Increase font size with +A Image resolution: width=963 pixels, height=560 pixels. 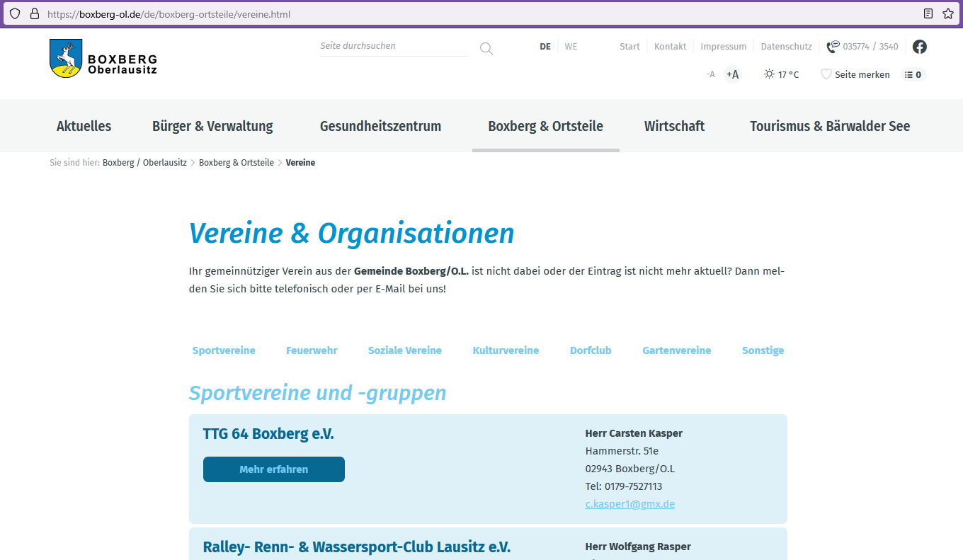point(732,74)
